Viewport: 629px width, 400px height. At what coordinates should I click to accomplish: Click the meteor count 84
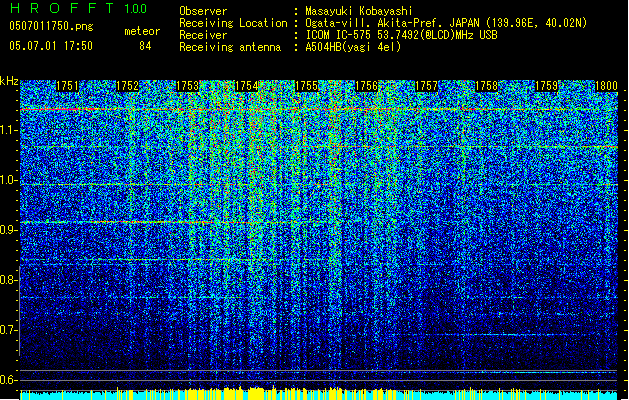tap(145, 46)
